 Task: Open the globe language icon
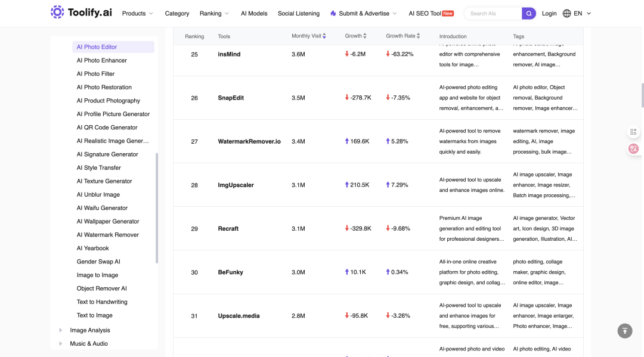click(x=567, y=14)
